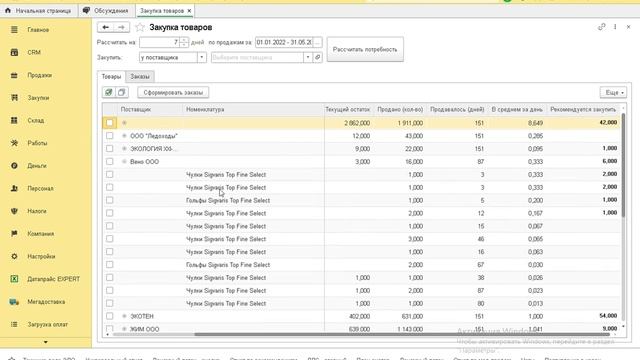Tick checkbox for Вено ООО

(x=109, y=162)
